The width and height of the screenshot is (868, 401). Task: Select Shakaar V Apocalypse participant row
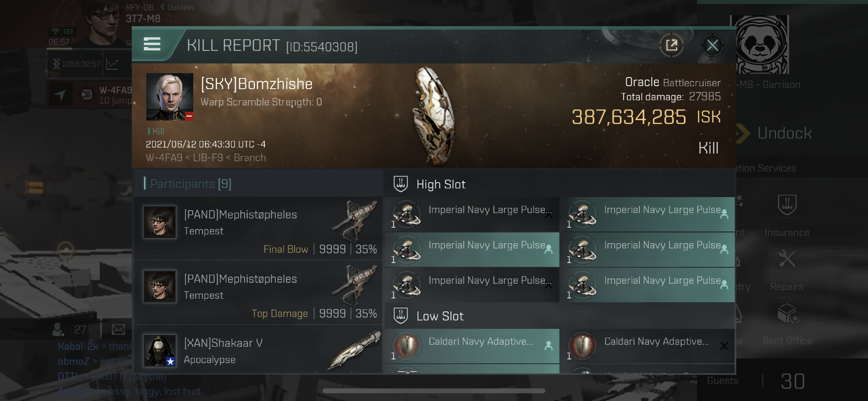[x=258, y=350]
